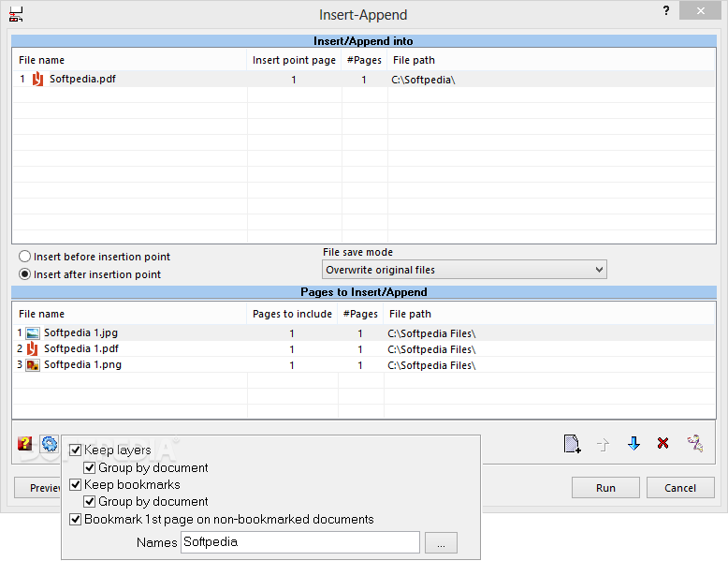
Task: Click the Pages to include column header
Action: coord(292,314)
